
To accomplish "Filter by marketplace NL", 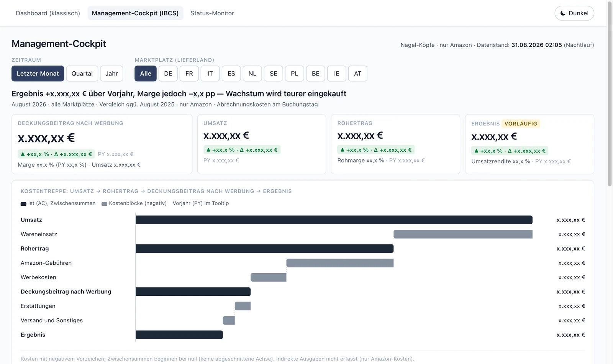I will [252, 74].
